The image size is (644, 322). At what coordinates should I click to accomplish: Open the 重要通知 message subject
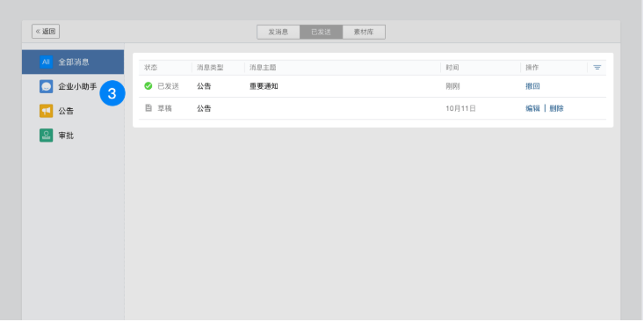coord(264,86)
